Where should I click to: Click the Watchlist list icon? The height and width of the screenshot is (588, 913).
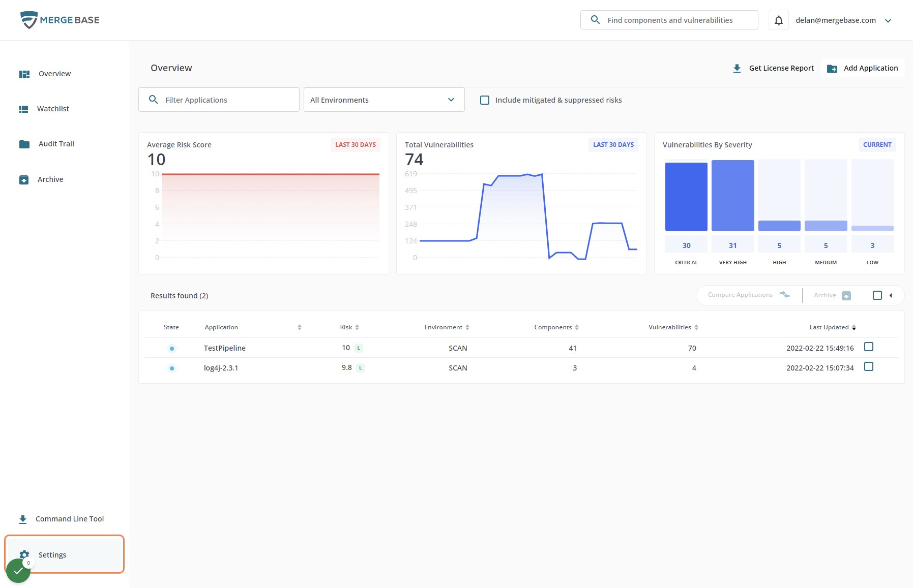(24, 109)
